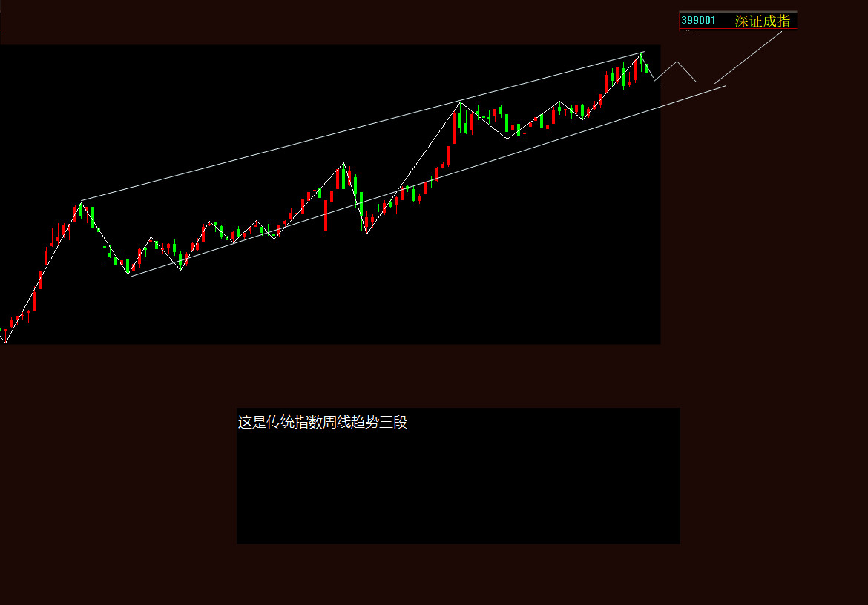Click the index name 深证成指
This screenshot has height=605, width=868.
(762, 21)
